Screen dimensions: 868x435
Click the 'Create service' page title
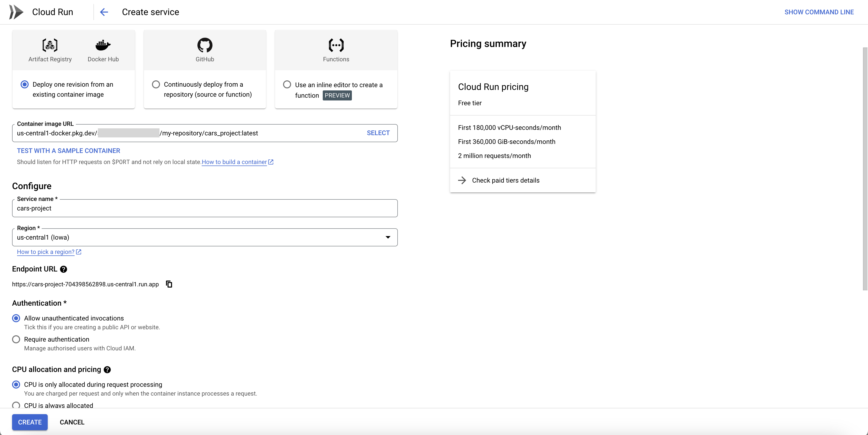click(150, 12)
